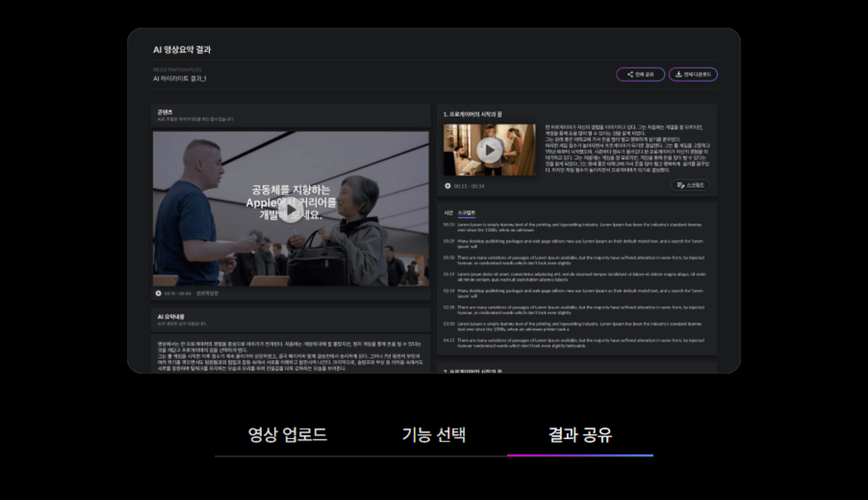Play the main Apple career video
868x500 pixels.
pos(292,211)
